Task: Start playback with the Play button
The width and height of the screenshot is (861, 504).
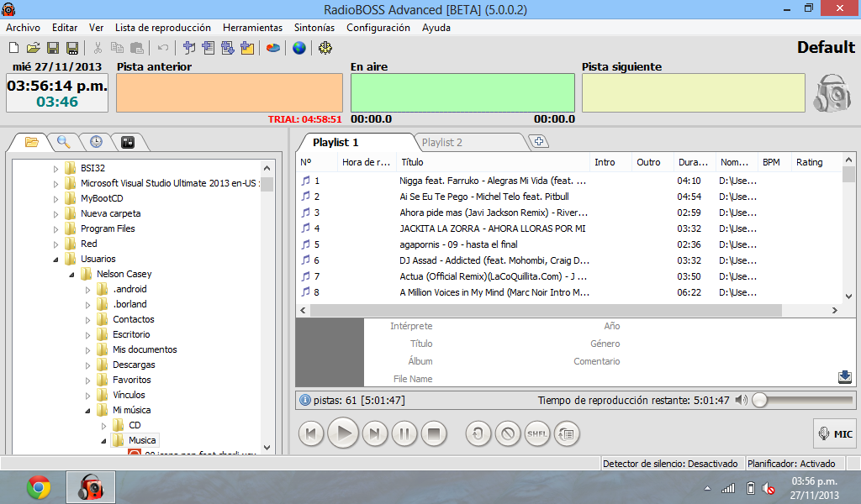Action: (x=343, y=433)
